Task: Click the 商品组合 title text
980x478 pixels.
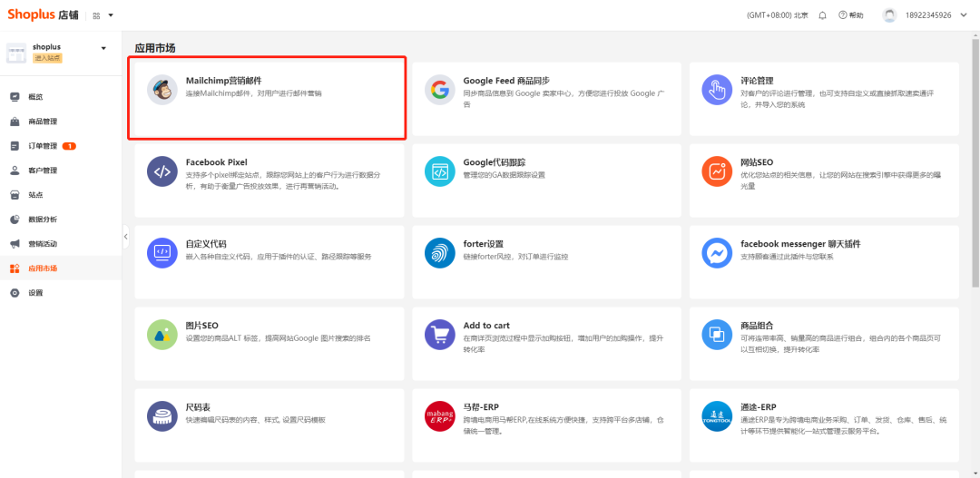Action: (x=757, y=326)
